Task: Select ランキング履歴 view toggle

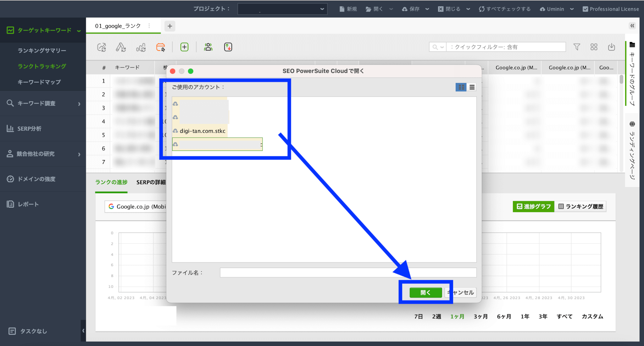Action: 580,206
